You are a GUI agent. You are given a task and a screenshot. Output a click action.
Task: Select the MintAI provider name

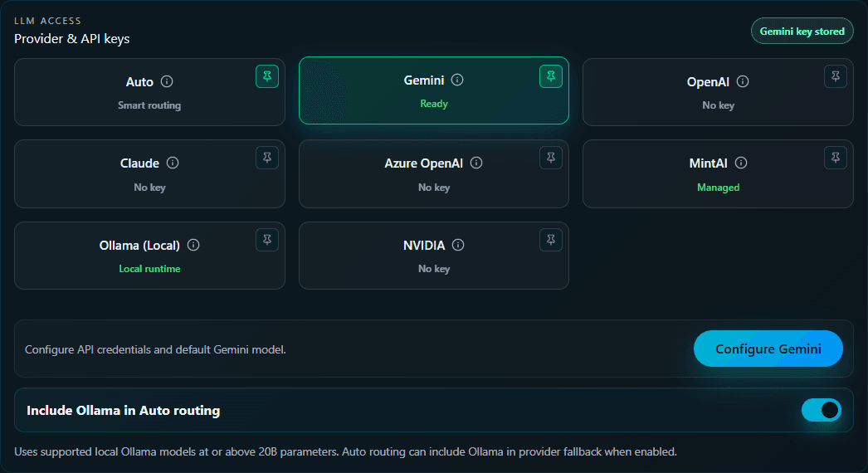(x=708, y=163)
